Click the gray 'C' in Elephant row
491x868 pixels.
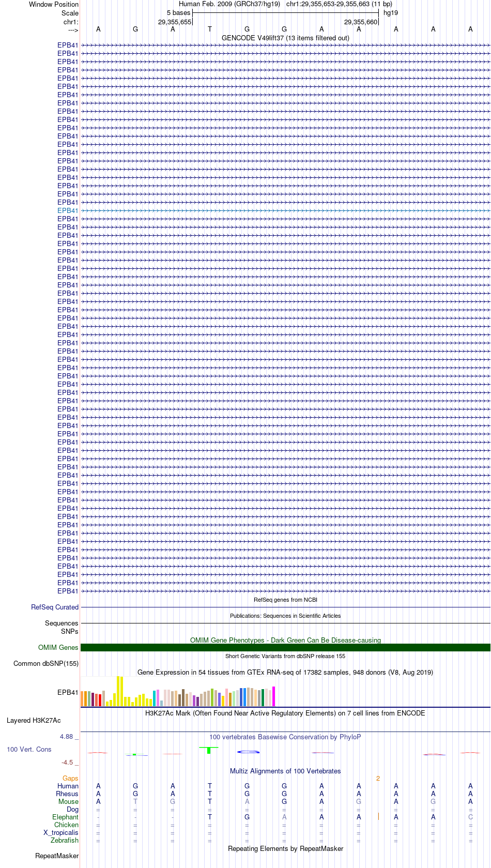pyautogui.click(x=470, y=817)
